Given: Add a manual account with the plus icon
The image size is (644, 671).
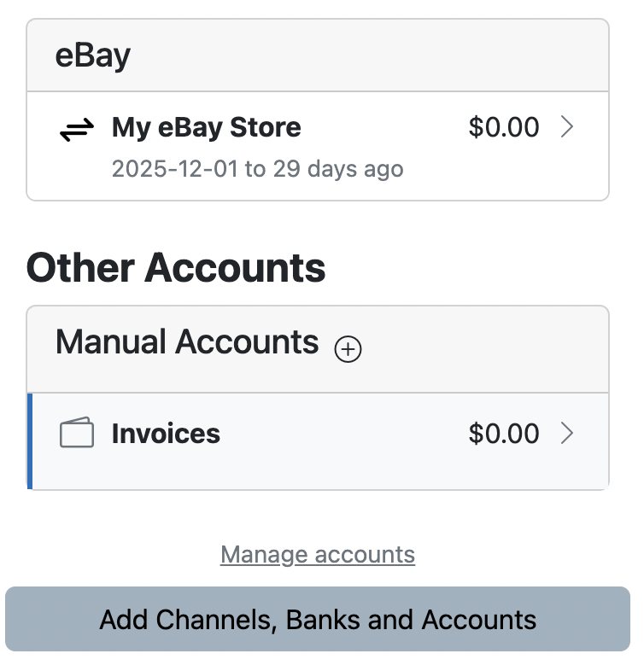Looking at the screenshot, I should [x=348, y=349].
